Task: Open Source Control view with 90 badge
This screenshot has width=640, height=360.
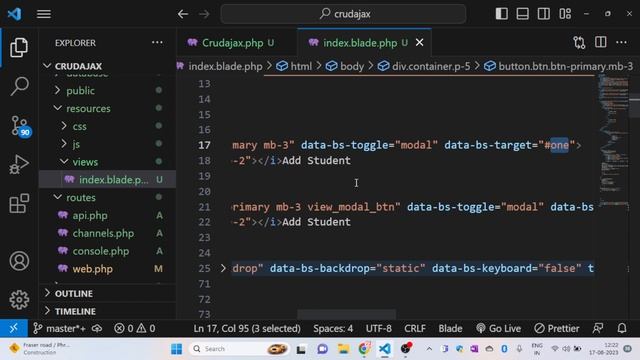Action: tap(20, 125)
